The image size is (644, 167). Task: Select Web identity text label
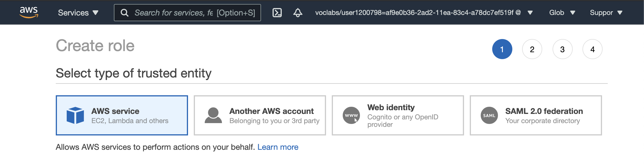click(391, 108)
